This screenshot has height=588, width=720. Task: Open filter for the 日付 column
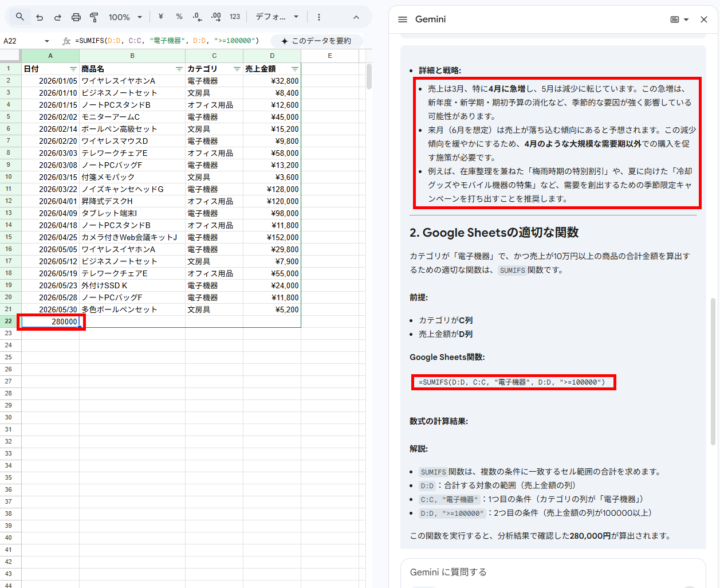click(73, 69)
